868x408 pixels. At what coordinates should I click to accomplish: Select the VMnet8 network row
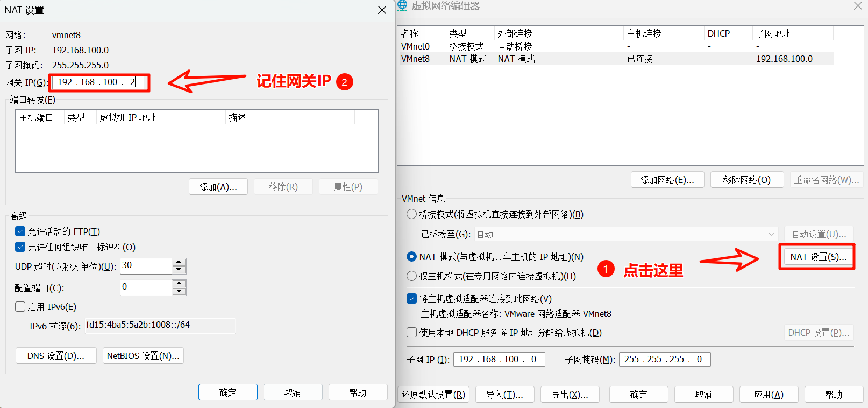pos(616,59)
